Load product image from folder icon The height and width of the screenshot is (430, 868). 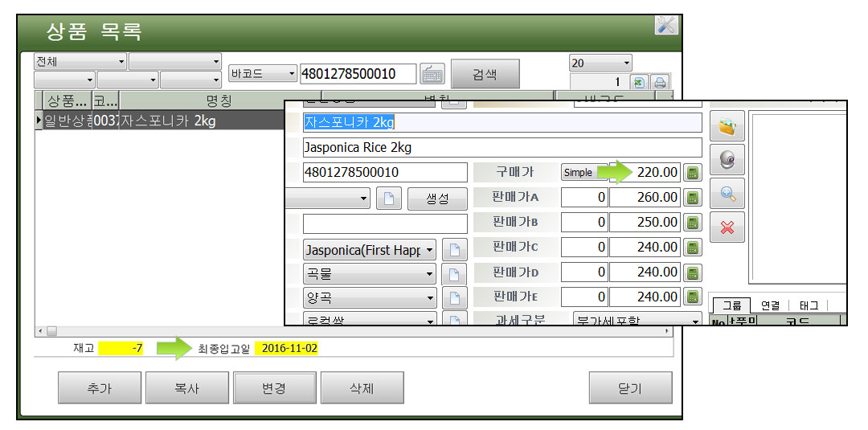pos(727,126)
